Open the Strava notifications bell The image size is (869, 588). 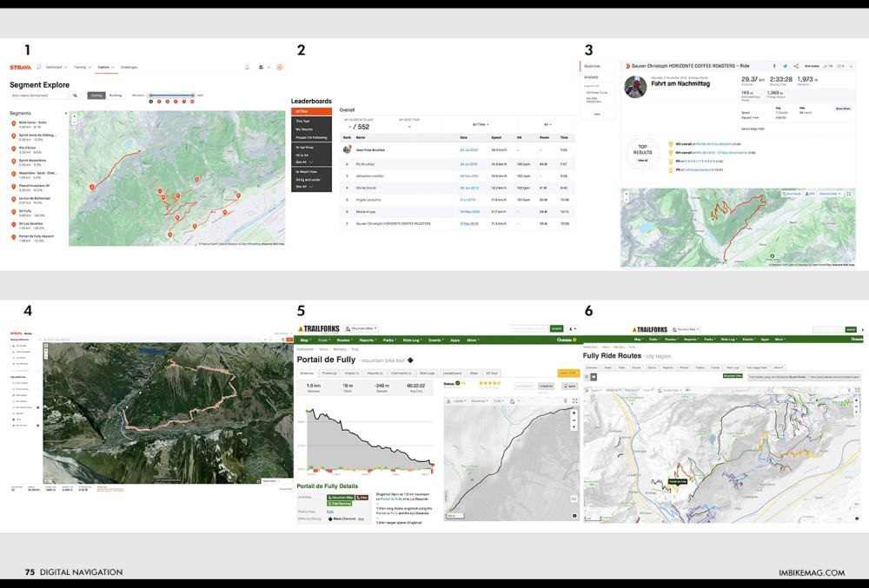point(248,67)
